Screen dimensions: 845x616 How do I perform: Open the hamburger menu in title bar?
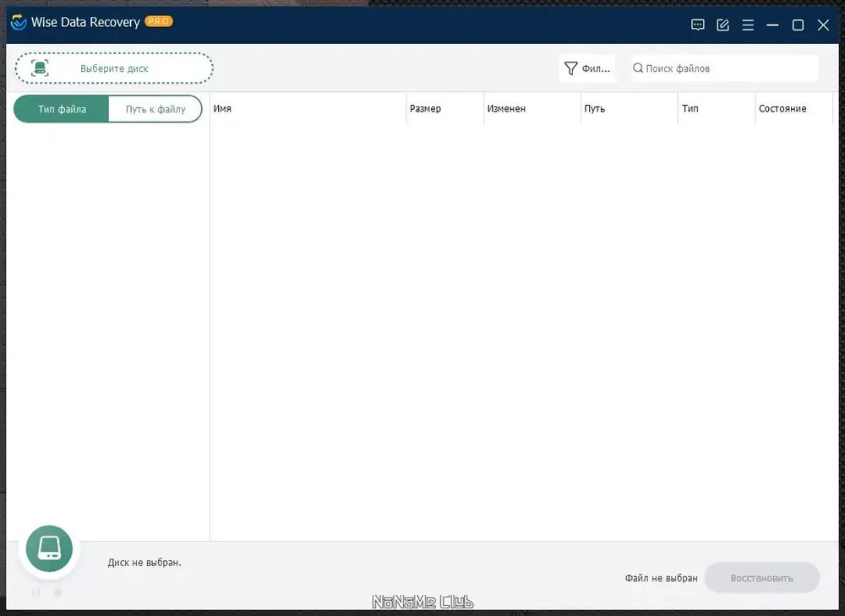[748, 25]
